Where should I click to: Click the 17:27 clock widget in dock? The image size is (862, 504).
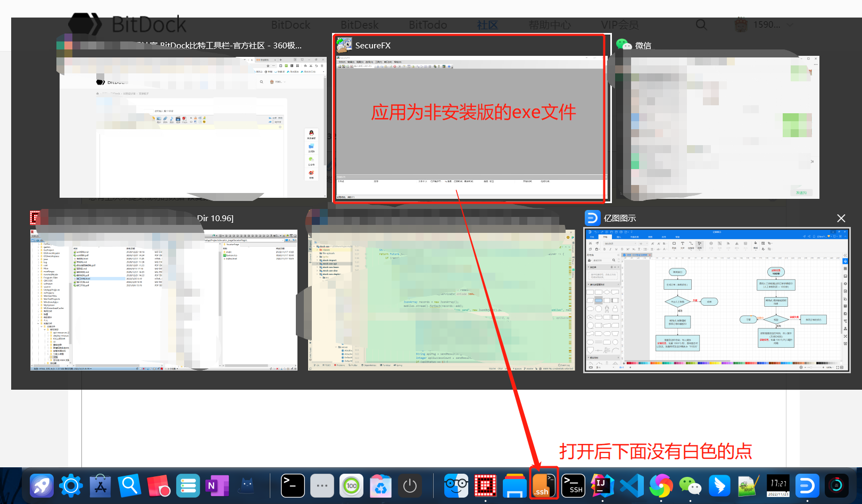pyautogui.click(x=778, y=486)
